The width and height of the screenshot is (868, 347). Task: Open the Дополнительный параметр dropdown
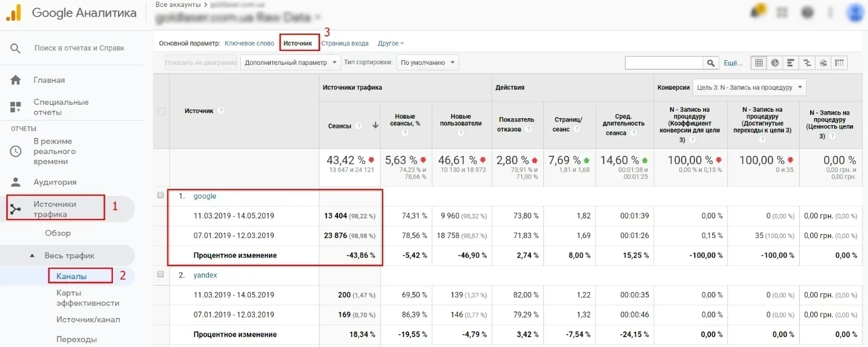(292, 62)
